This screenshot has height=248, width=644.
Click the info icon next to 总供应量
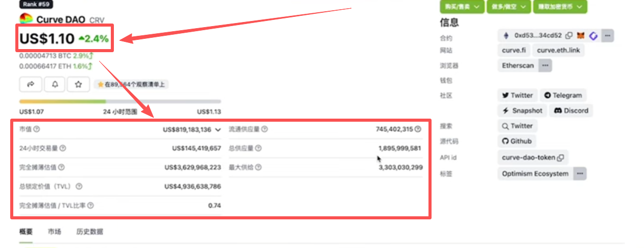[x=258, y=148]
